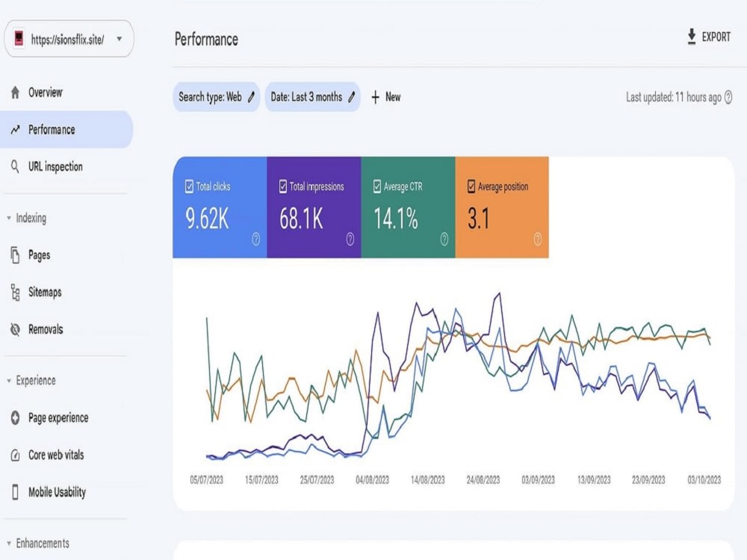Click the Search type edit pencil icon
The image size is (747, 560).
point(251,97)
